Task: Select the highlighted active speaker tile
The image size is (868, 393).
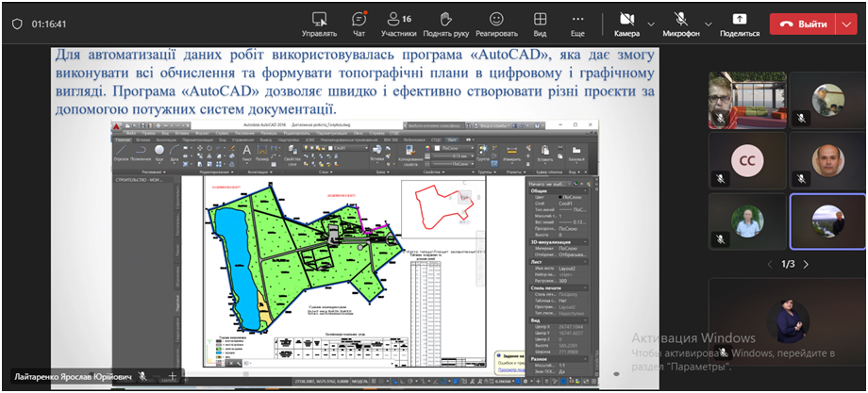Action: coord(827,221)
